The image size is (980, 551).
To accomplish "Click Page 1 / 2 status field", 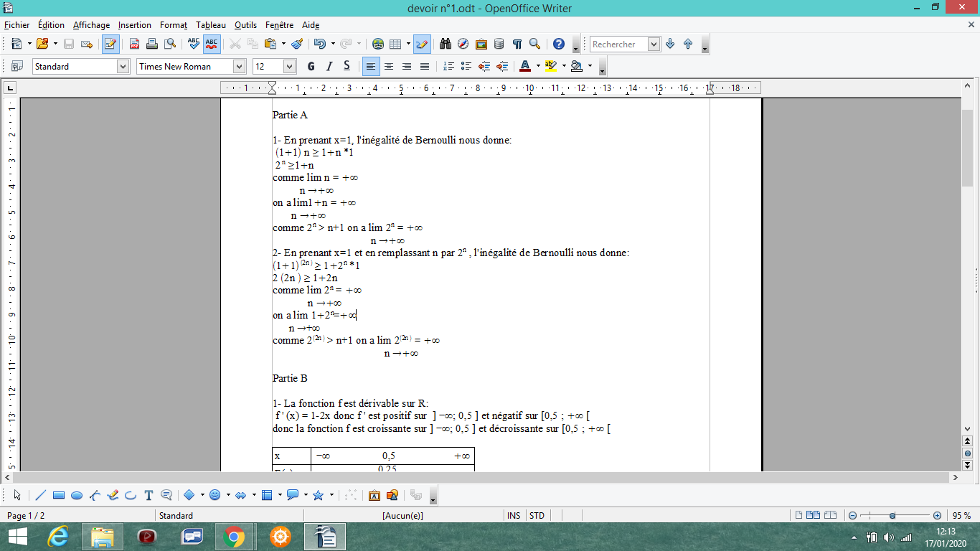I will (26, 515).
